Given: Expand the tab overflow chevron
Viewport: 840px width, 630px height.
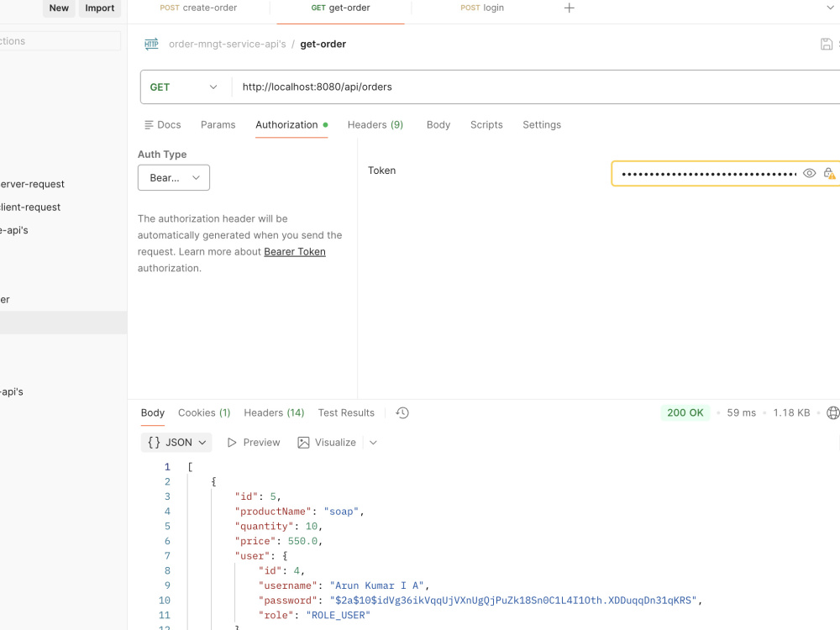Looking at the screenshot, I should [830, 8].
